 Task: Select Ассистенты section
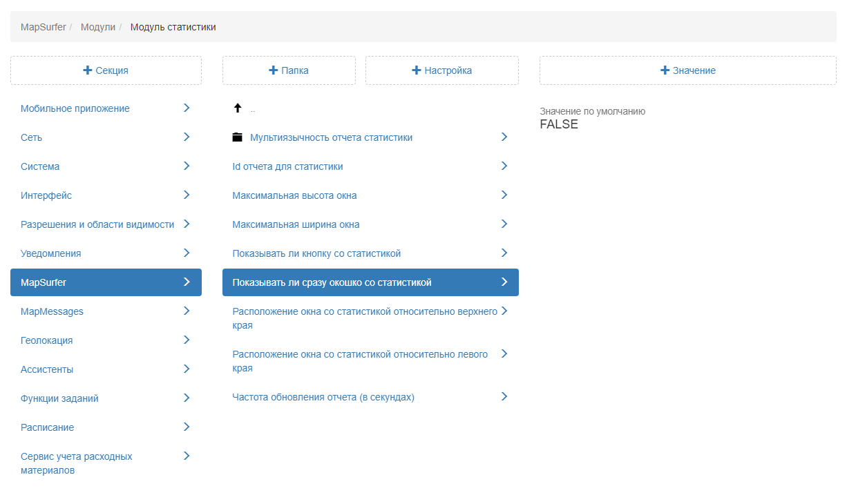[106, 369]
